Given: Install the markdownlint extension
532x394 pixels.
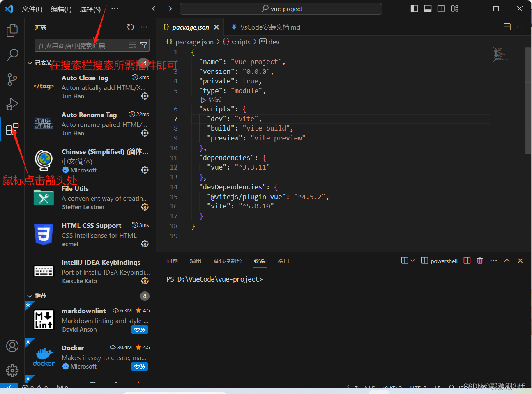Looking at the screenshot, I should click(x=140, y=330).
